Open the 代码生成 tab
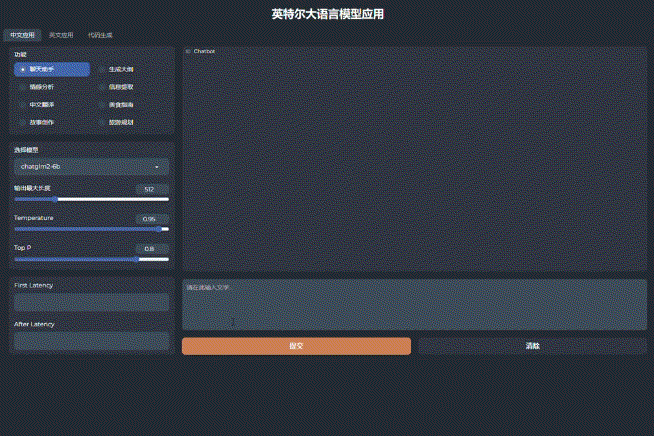Screen dimensions: 654x436 (100, 35)
